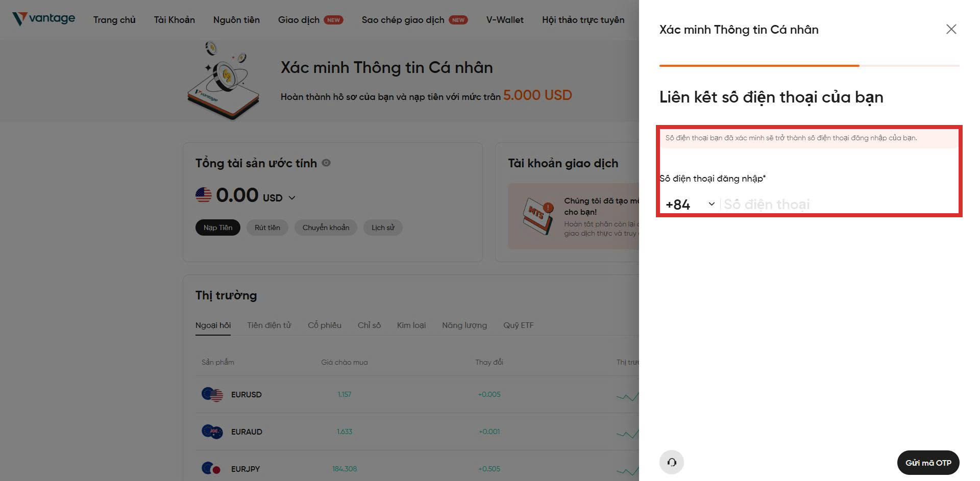The height and width of the screenshot is (481, 980).
Task: Click the Gửi mã OTP button
Action: coord(928,463)
